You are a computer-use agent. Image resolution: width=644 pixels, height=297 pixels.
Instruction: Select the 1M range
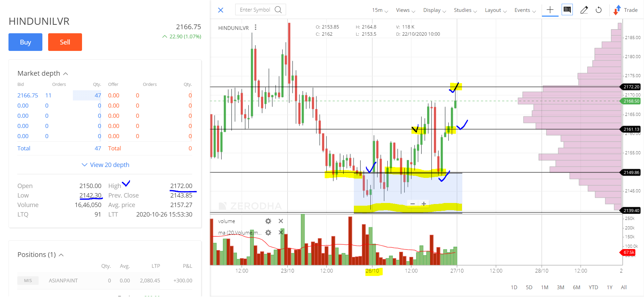point(545,287)
